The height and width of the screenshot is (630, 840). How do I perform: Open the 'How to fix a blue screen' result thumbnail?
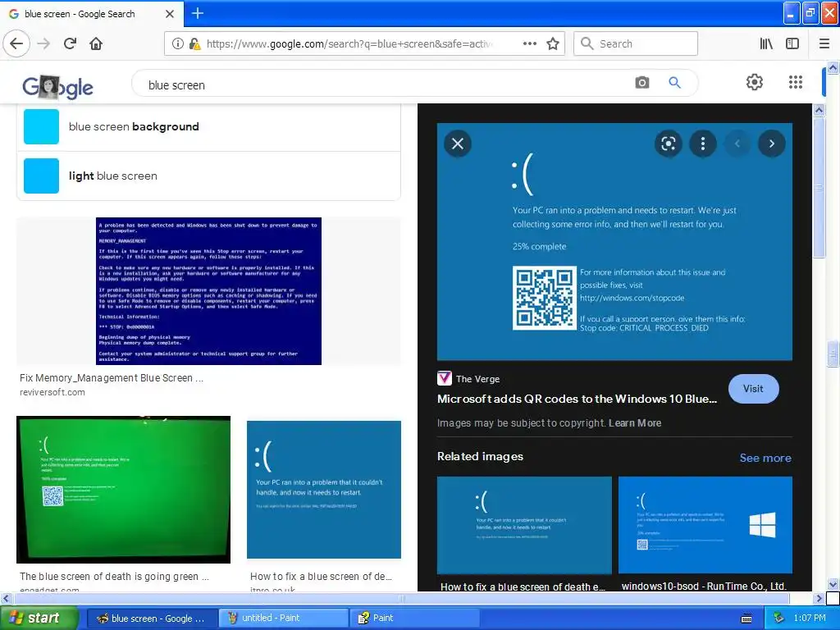click(323, 490)
